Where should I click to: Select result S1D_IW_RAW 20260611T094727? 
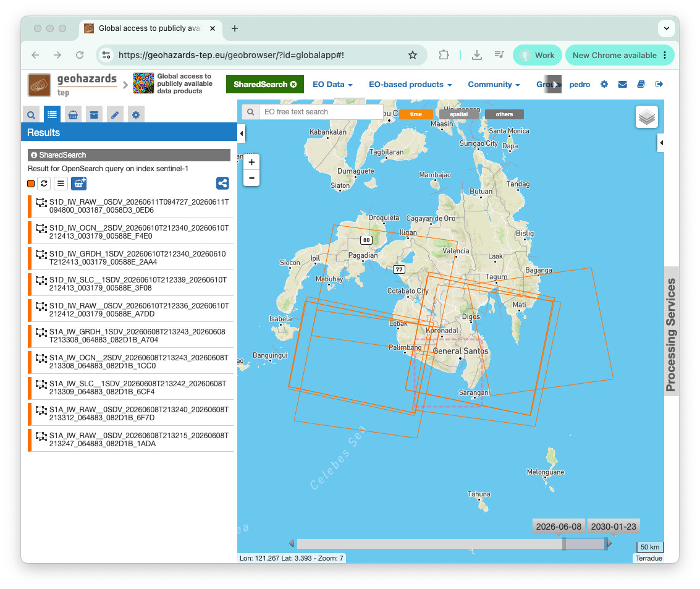130,206
